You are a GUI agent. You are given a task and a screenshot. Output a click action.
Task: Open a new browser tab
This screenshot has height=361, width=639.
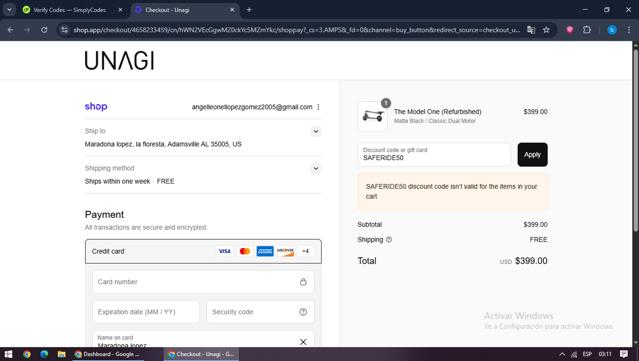249,10
